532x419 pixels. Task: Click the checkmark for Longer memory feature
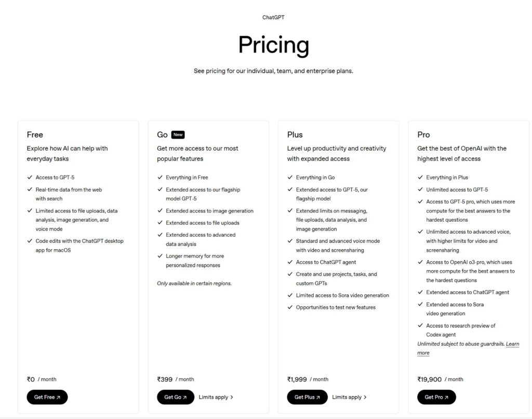coord(160,256)
